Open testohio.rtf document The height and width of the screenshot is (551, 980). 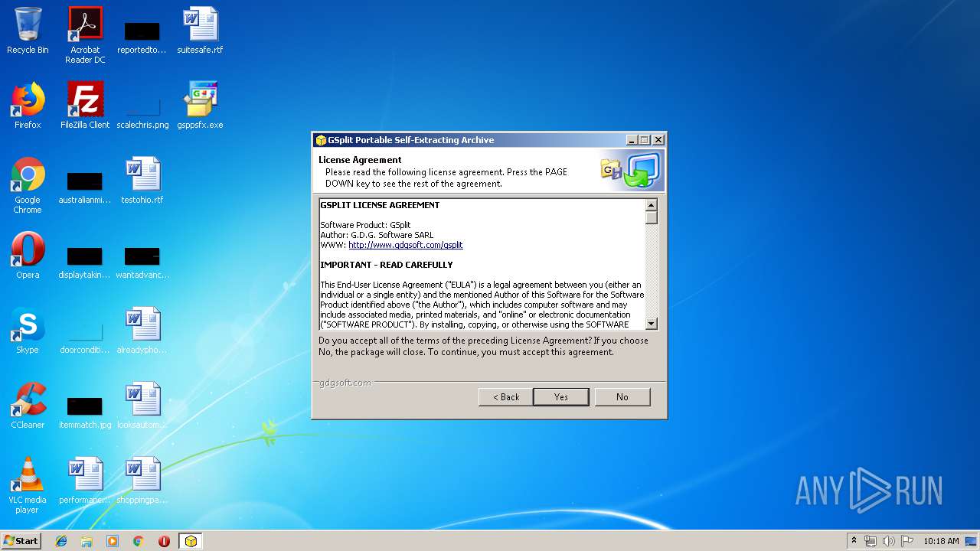(x=142, y=181)
